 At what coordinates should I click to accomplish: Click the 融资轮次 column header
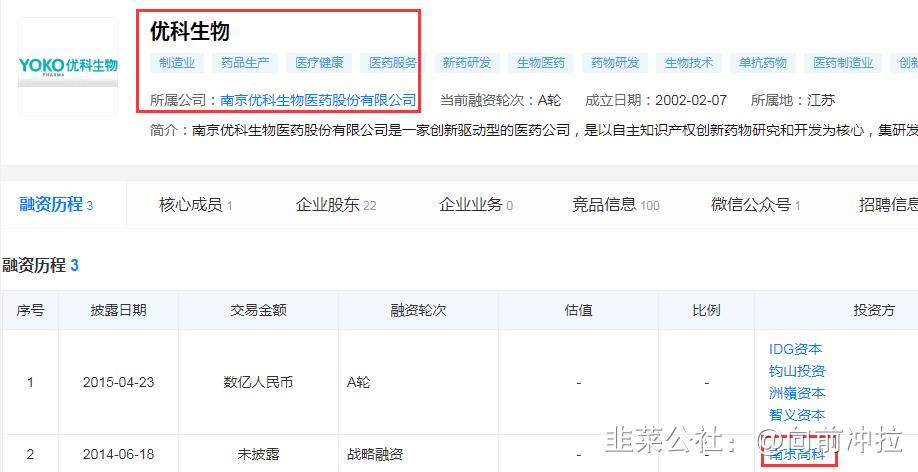tap(418, 310)
